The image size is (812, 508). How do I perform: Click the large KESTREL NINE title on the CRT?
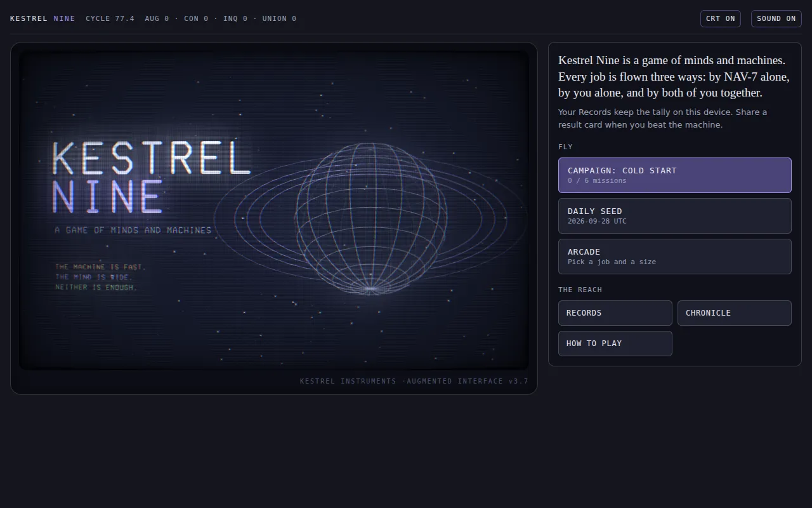click(151, 177)
